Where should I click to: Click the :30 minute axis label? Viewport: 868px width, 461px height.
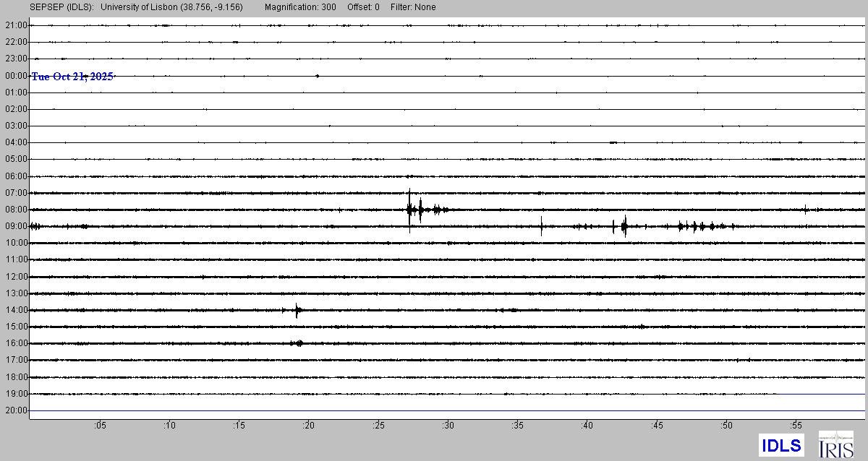coord(448,425)
